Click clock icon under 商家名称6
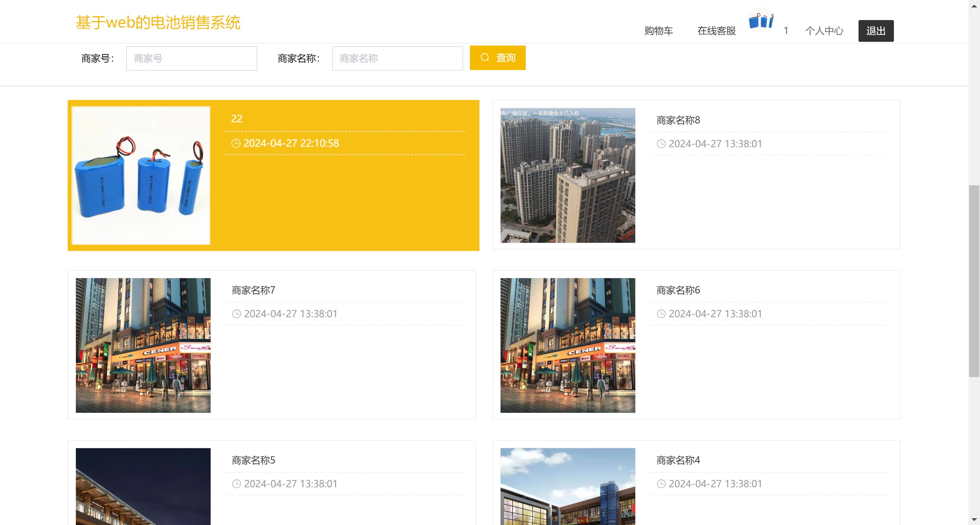 661,314
